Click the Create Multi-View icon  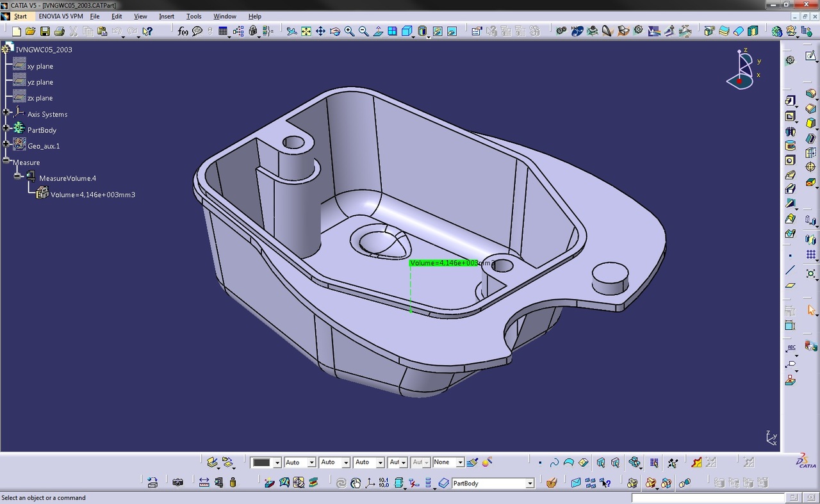[x=393, y=31]
